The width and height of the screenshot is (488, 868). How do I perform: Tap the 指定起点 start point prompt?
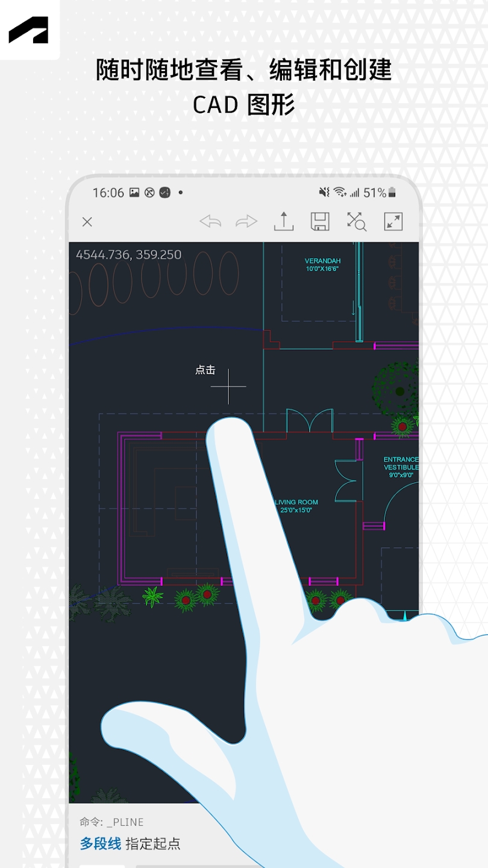(x=152, y=844)
